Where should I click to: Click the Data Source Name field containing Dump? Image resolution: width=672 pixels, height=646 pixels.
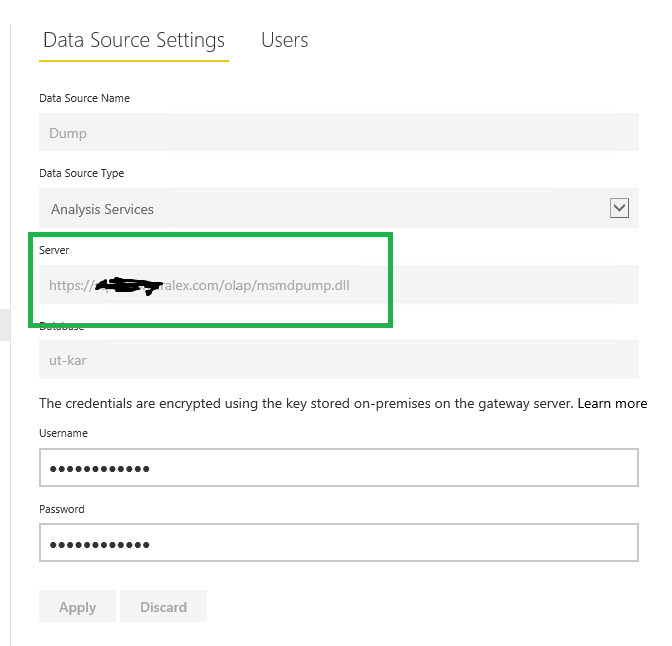(x=339, y=132)
